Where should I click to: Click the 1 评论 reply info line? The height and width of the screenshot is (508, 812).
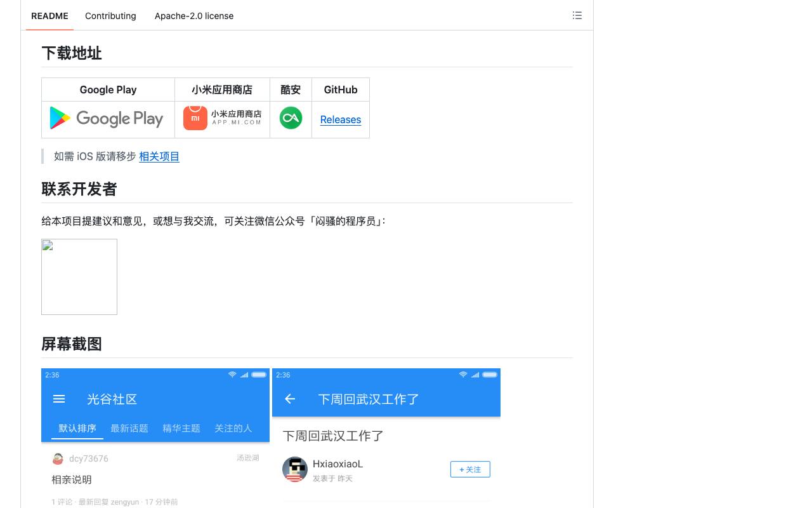coord(115,502)
